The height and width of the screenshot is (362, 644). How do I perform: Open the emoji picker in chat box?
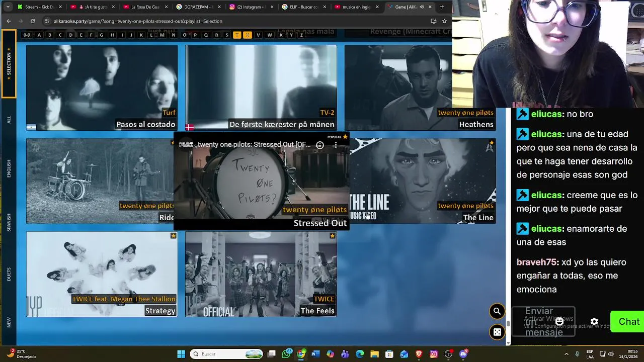pos(559,322)
